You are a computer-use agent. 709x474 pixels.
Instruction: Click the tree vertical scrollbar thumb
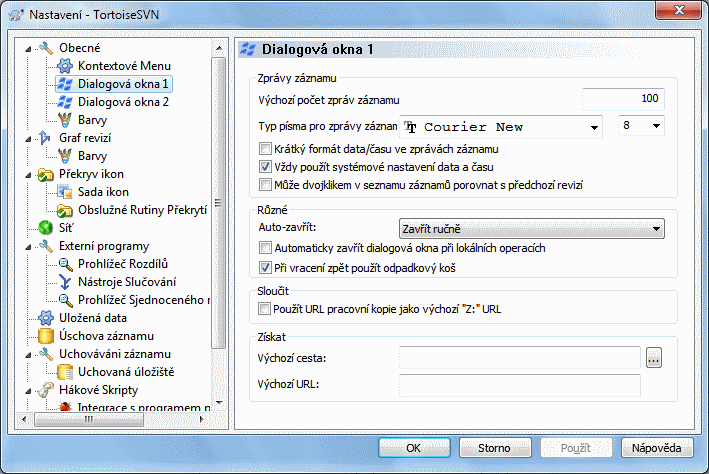click(x=219, y=203)
